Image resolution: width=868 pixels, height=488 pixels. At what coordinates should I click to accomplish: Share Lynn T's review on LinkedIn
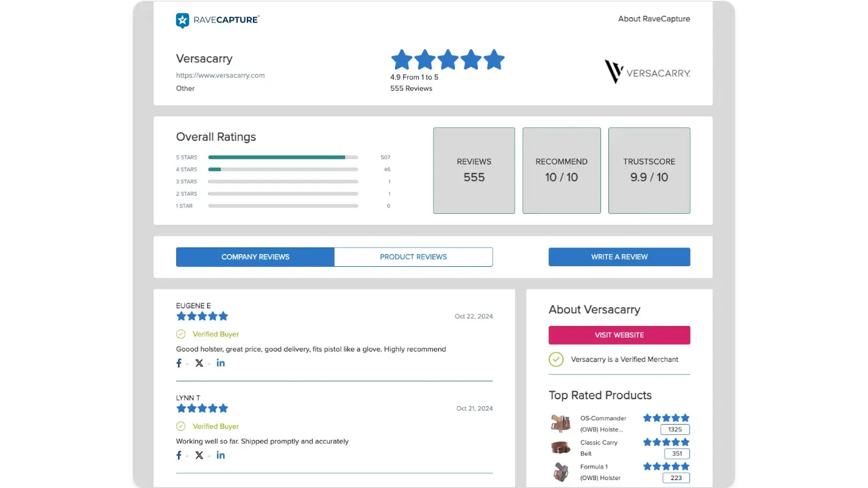[221, 455]
